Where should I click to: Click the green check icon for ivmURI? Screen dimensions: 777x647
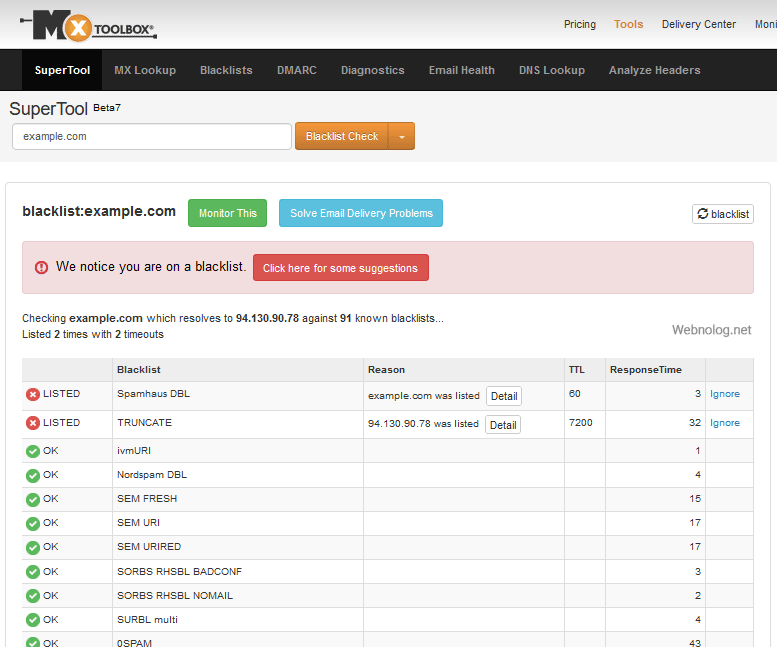(33, 451)
